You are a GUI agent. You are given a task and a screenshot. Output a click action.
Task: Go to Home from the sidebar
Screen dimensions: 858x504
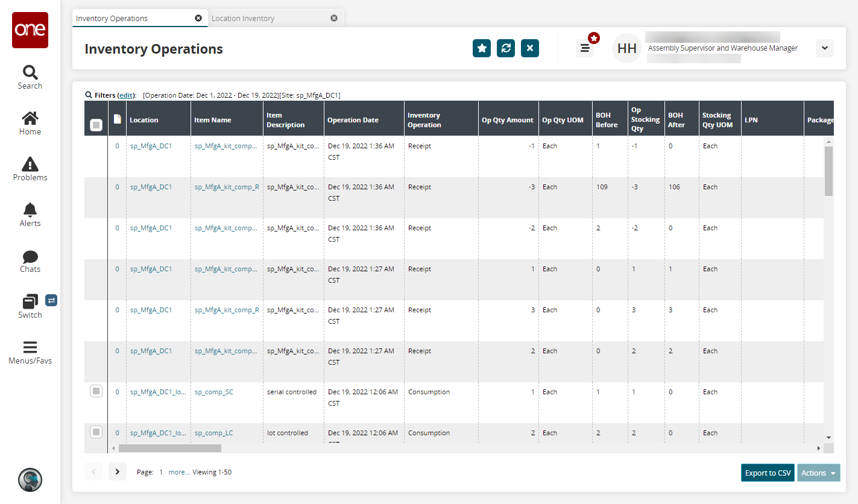30,123
